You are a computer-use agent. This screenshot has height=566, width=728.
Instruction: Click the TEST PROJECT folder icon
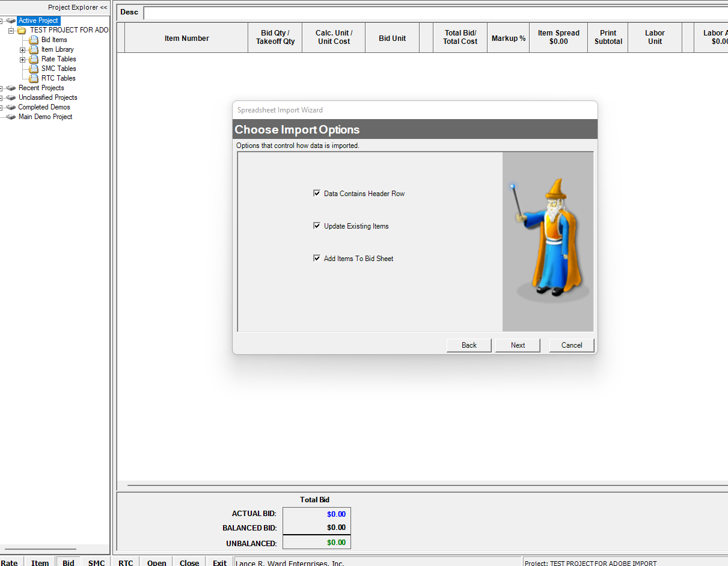click(22, 30)
